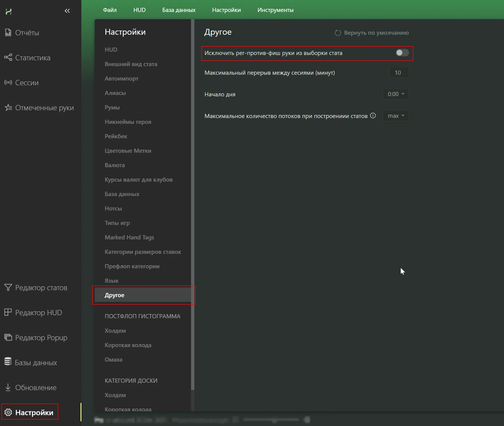
Task: Open the HUD top menu
Action: point(139,10)
